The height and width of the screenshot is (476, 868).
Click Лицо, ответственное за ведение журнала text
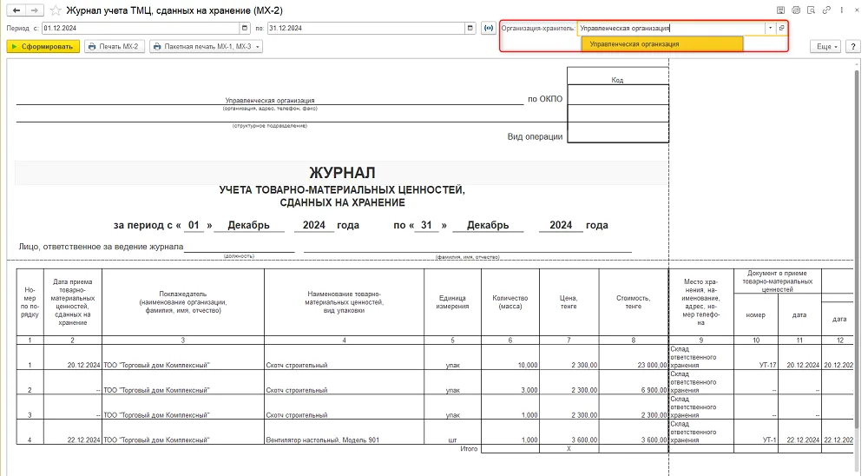coord(101,247)
